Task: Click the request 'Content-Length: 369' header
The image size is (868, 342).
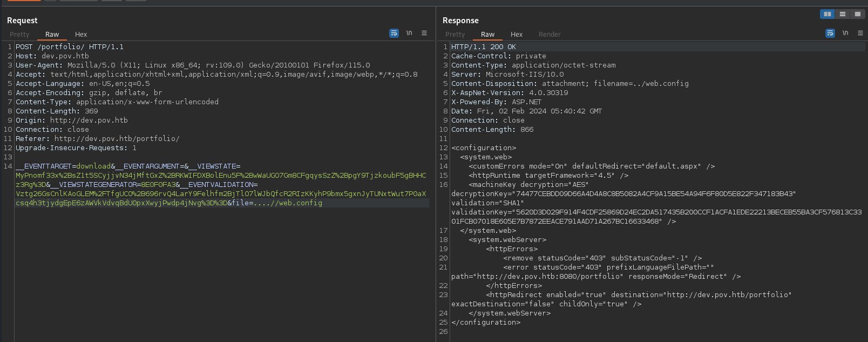Action: click(x=57, y=111)
